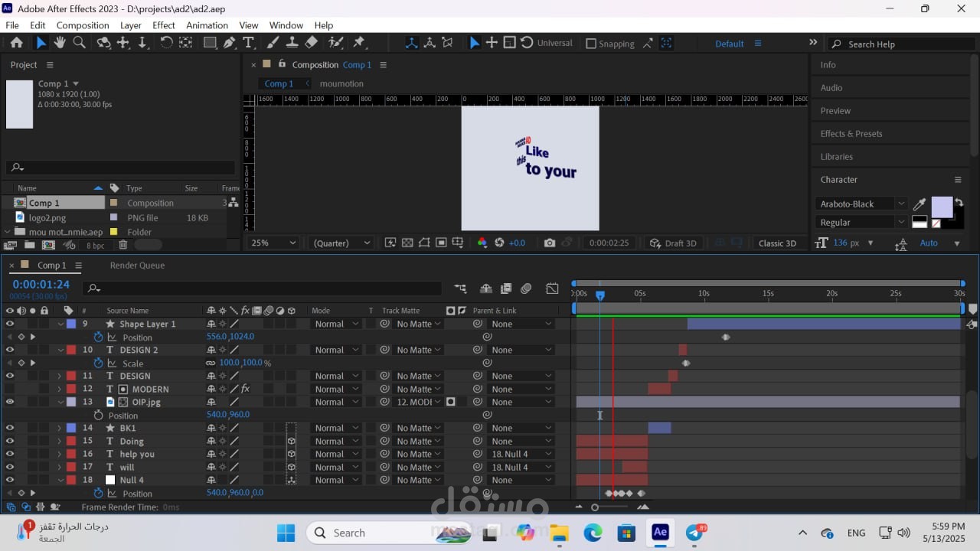Switch to the Render Queue tab
This screenshot has width=980, height=551.
tap(137, 265)
